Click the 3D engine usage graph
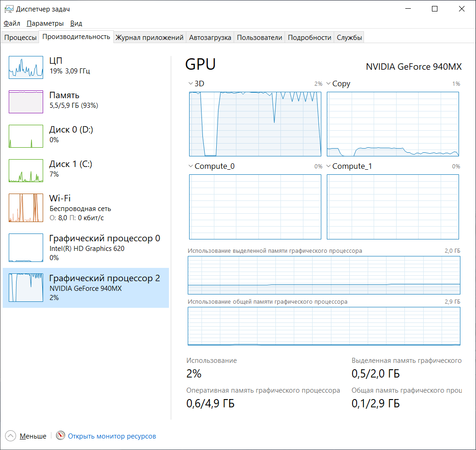This screenshot has height=450, width=476. click(255, 124)
